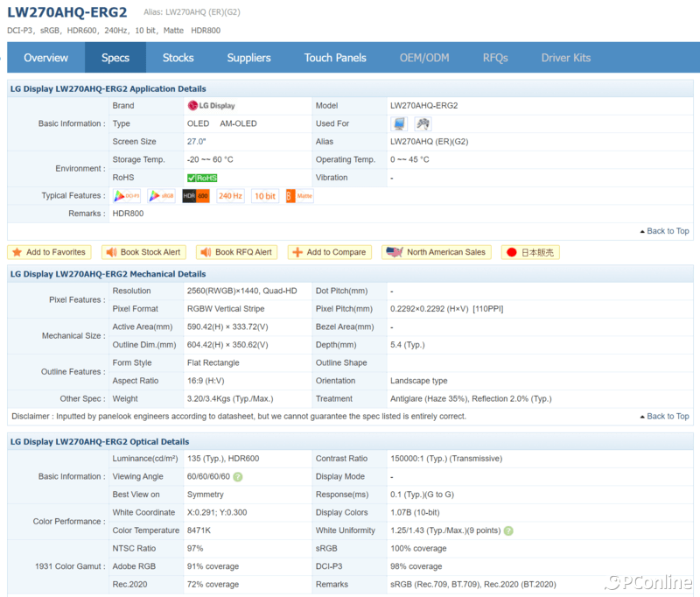
Task: Click the sRGB 100% coverage value
Action: click(x=419, y=548)
